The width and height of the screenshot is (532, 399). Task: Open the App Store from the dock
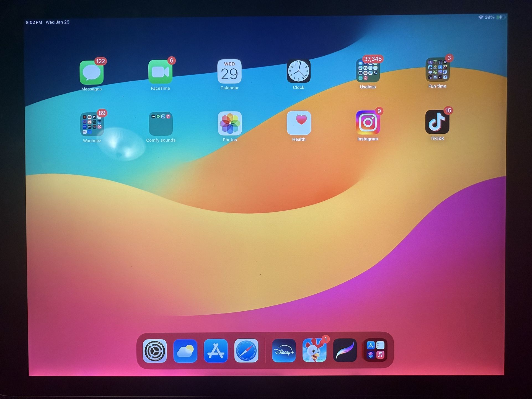(216, 351)
